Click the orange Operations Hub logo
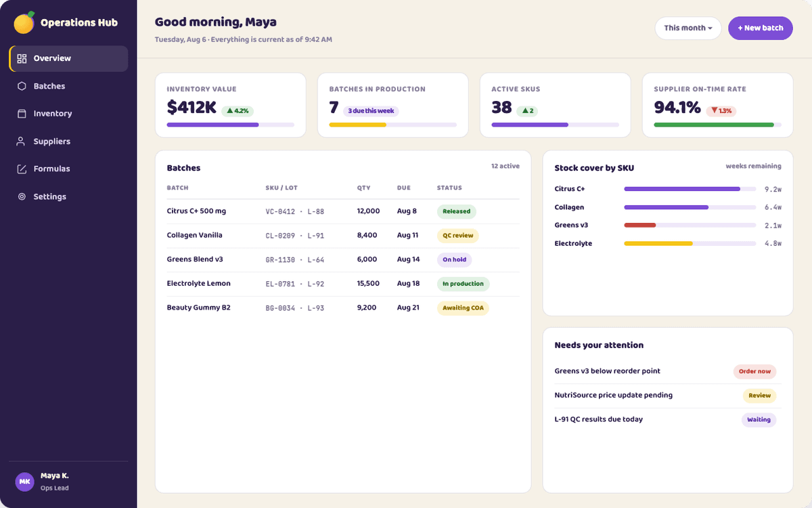The height and width of the screenshot is (508, 812). (24, 22)
